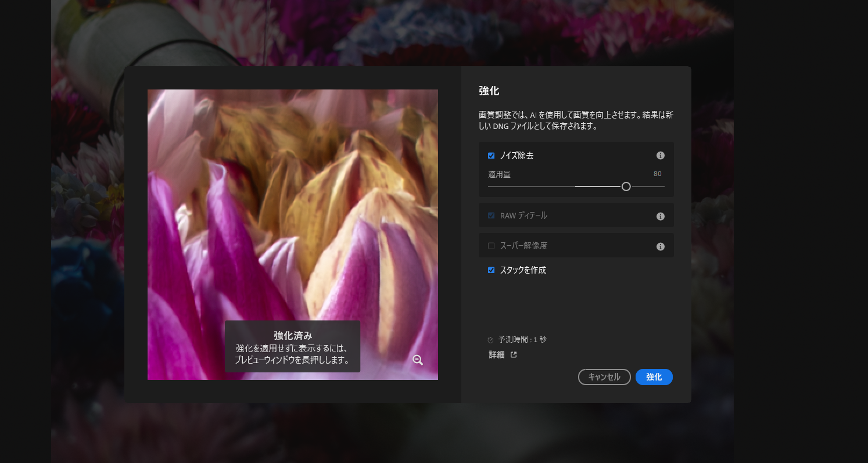The width and height of the screenshot is (868, 463).
Task: Click the キャンセル button
Action: coord(604,377)
